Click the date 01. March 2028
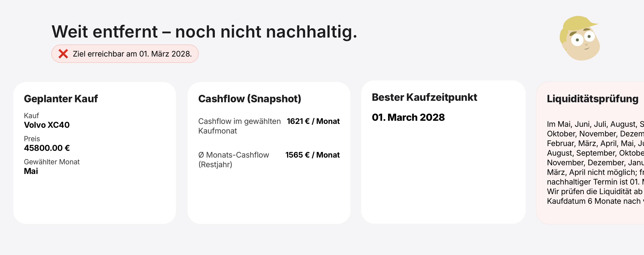 pos(408,117)
